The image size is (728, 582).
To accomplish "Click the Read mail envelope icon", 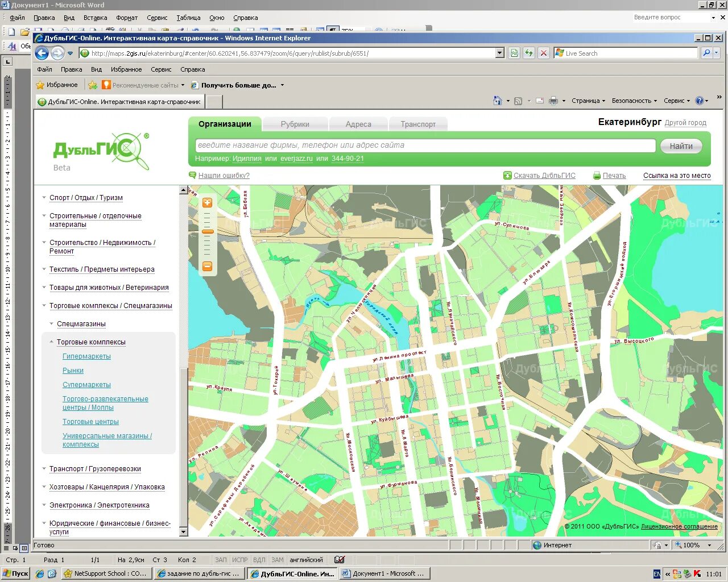I will click(x=540, y=101).
